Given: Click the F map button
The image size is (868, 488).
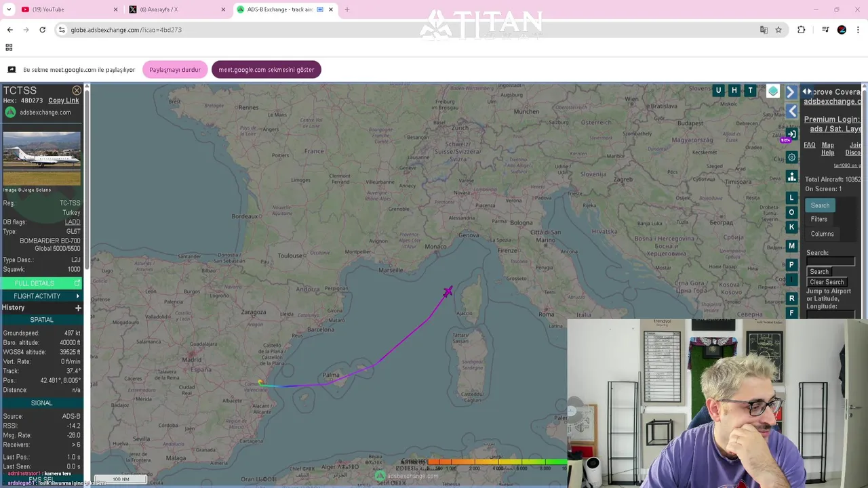Looking at the screenshot, I should pos(791,313).
